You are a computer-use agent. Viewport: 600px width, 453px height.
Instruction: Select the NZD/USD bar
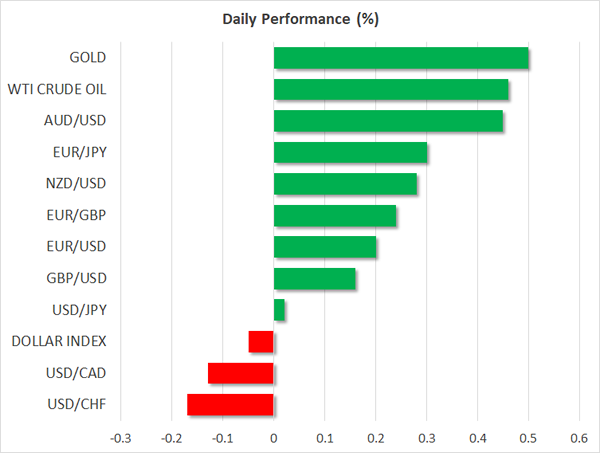(345, 184)
